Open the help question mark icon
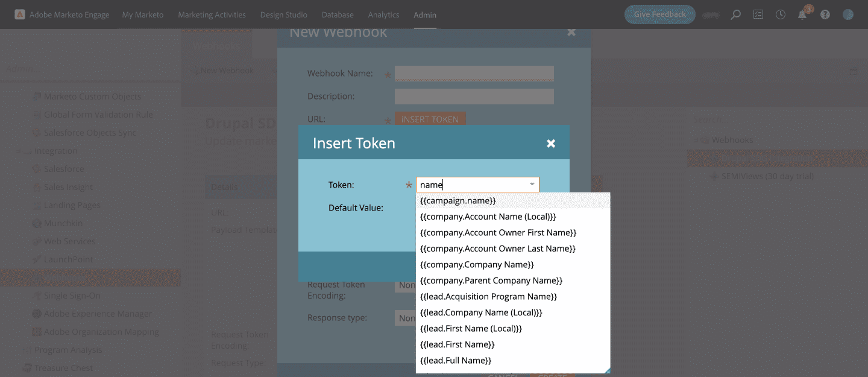 [825, 14]
